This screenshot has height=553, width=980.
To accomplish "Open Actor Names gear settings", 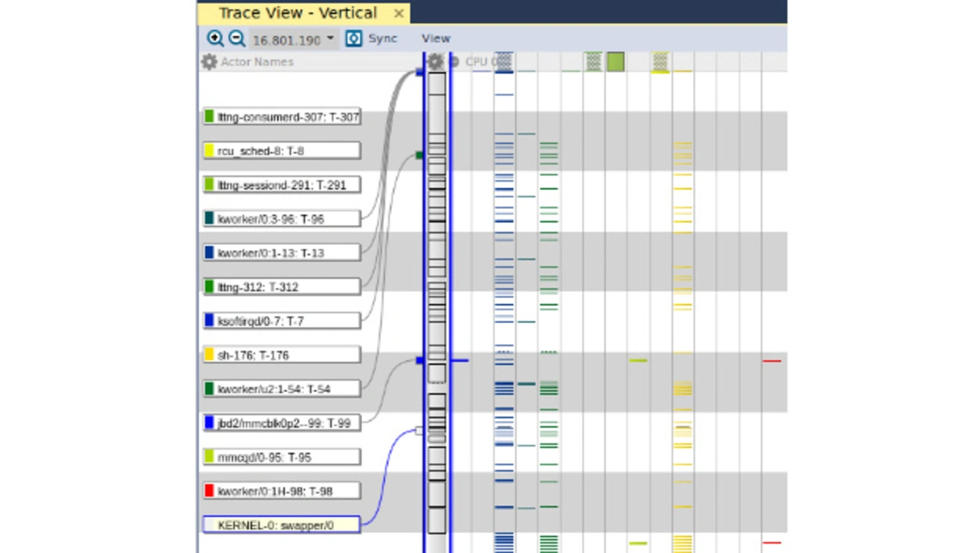I will (x=209, y=62).
